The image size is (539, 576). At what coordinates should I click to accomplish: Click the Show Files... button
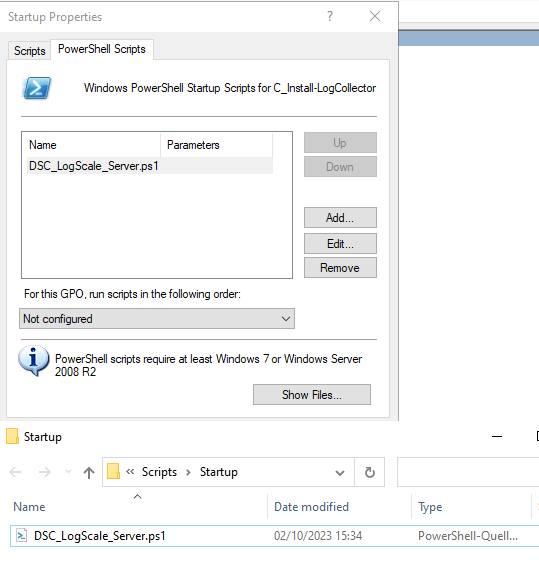(x=312, y=395)
